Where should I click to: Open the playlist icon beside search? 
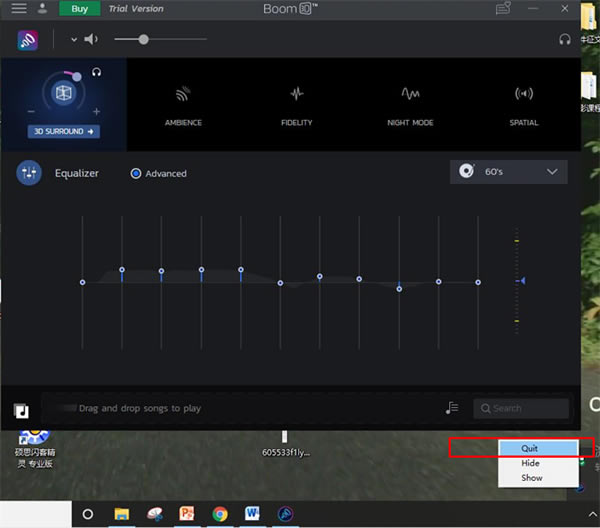click(453, 408)
